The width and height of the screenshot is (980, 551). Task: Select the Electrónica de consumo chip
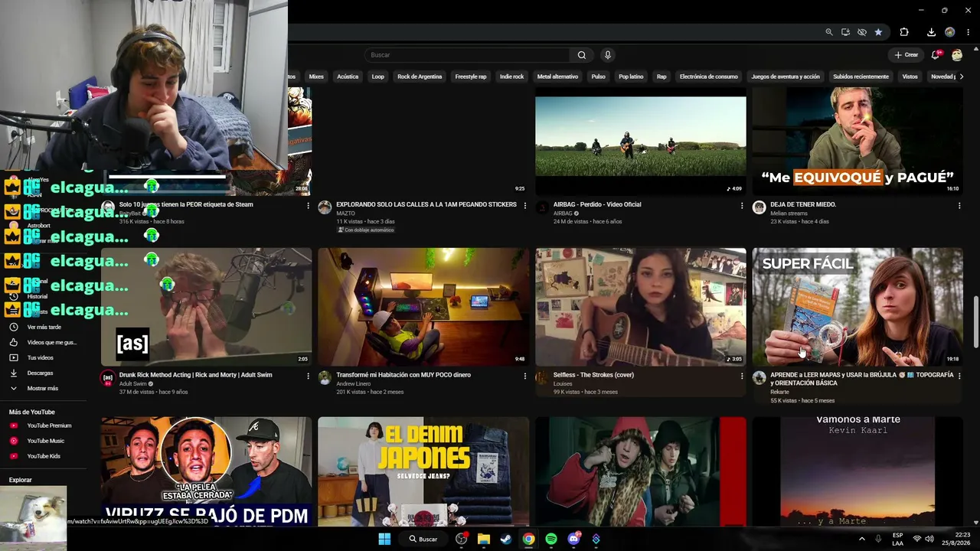tap(709, 77)
